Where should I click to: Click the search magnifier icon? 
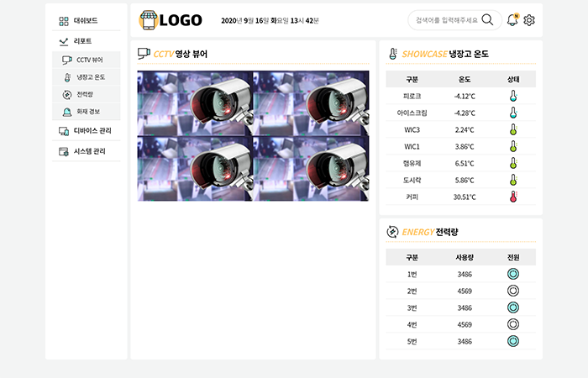pyautogui.click(x=487, y=20)
